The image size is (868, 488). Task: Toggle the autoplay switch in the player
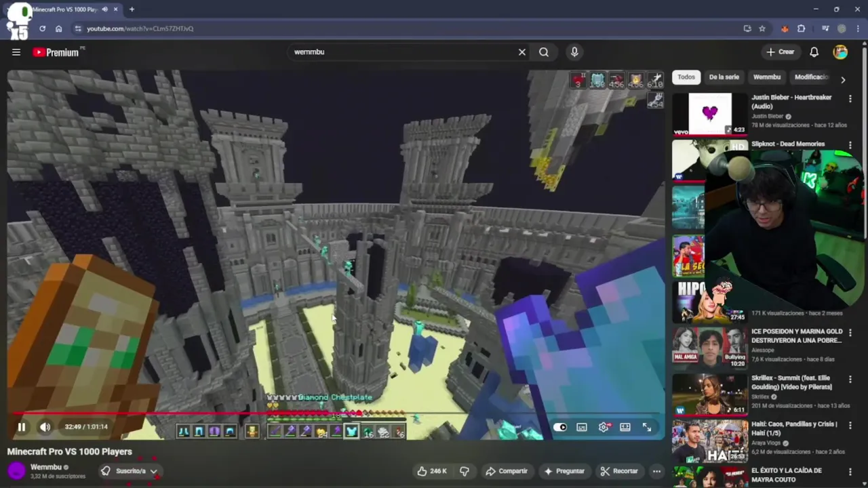click(x=560, y=427)
